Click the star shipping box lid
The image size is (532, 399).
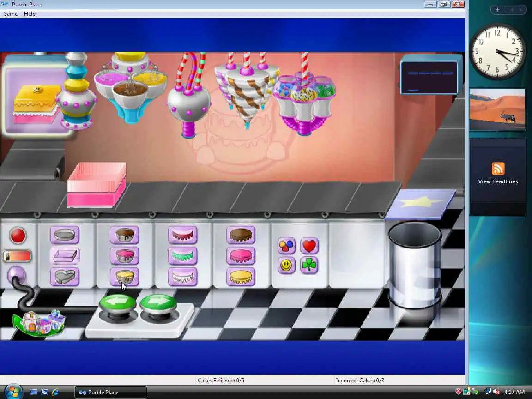421,204
